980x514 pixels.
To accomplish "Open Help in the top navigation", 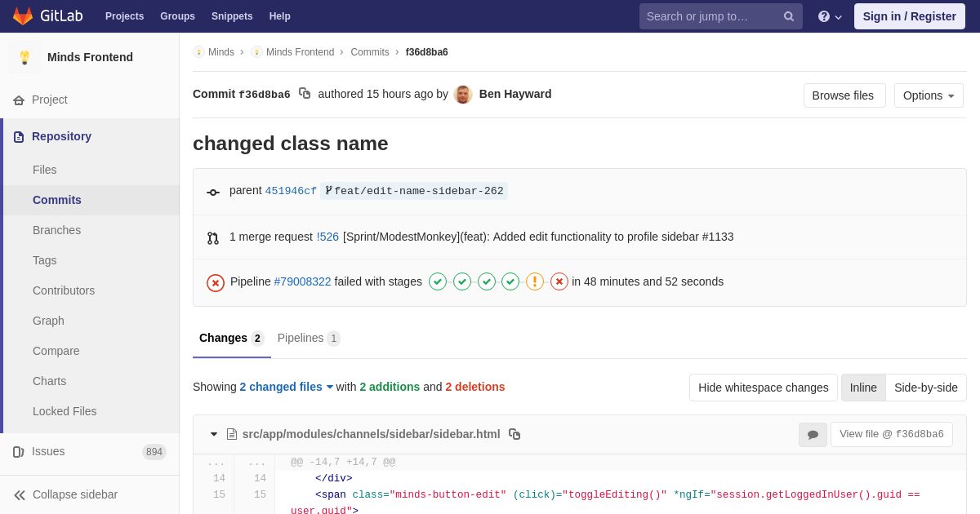I will tap(280, 16).
